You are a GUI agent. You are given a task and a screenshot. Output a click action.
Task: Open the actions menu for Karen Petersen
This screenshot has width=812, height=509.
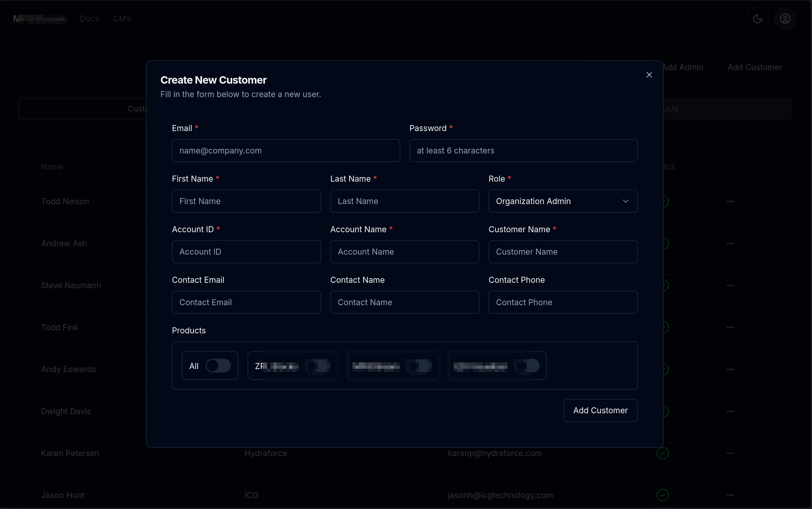pyautogui.click(x=730, y=453)
